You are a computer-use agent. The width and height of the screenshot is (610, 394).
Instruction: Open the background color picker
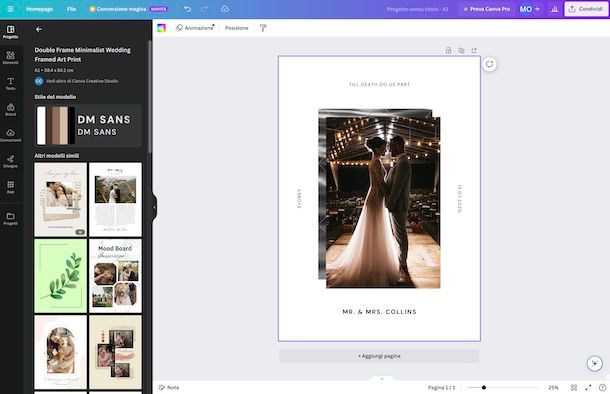coord(161,28)
